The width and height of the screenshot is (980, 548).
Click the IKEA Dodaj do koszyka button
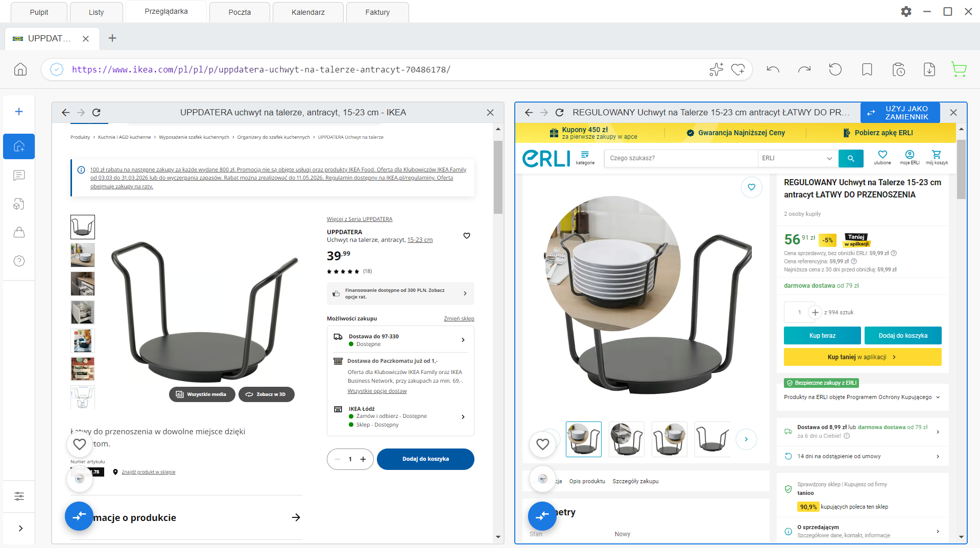[425, 459]
